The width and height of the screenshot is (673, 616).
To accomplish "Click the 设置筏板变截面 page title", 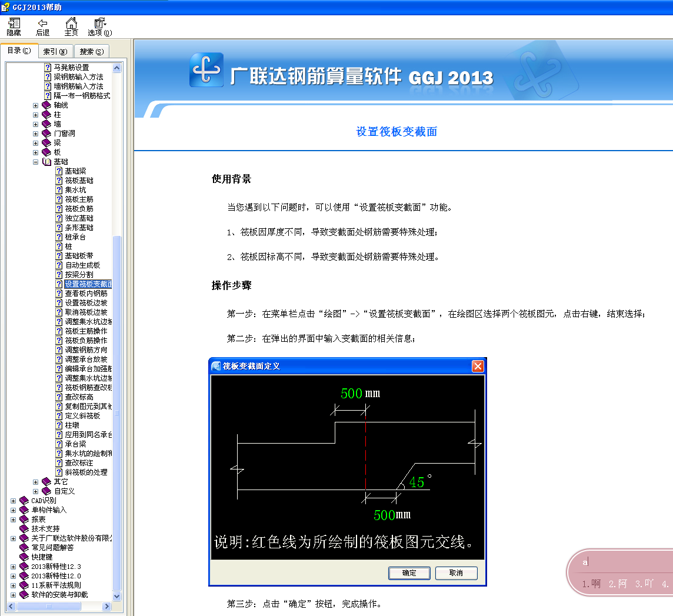I will pyautogui.click(x=397, y=132).
